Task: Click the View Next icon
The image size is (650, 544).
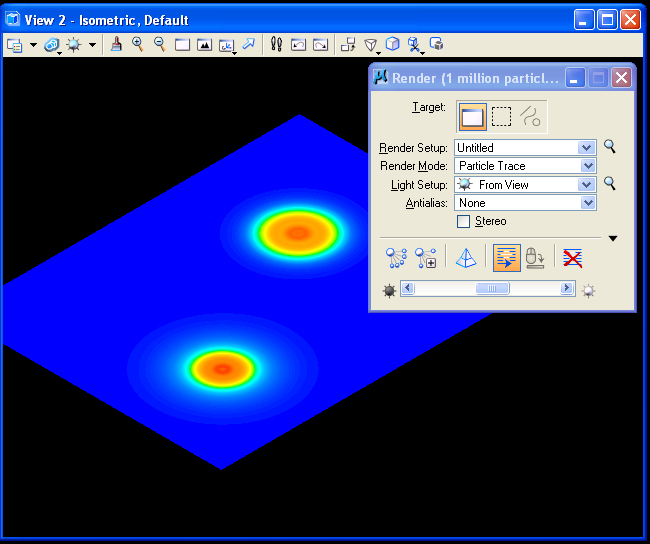Action: pos(320,44)
